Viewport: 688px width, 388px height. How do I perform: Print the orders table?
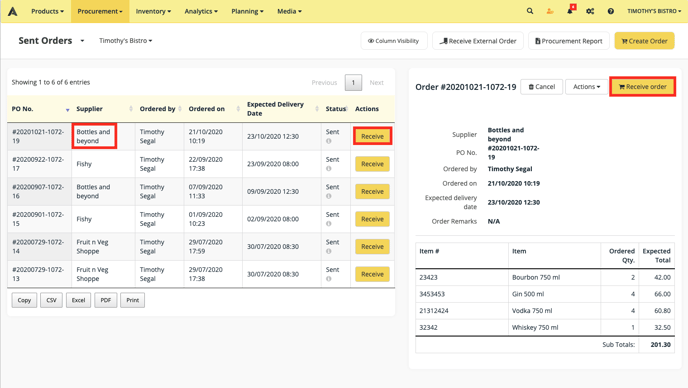tap(133, 300)
